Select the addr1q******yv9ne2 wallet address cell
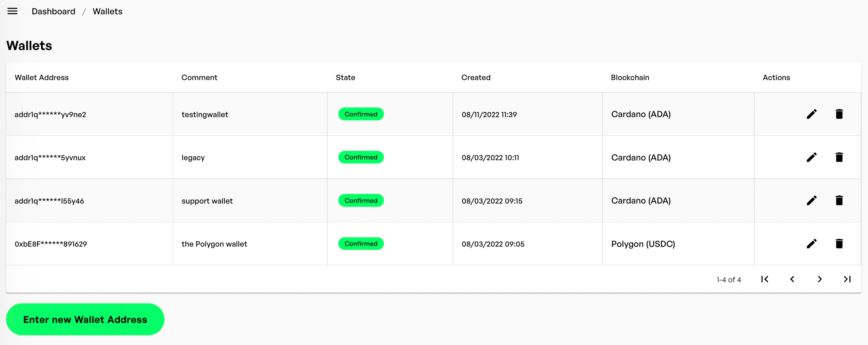Screen dimensions: 868x345 click(x=50, y=114)
